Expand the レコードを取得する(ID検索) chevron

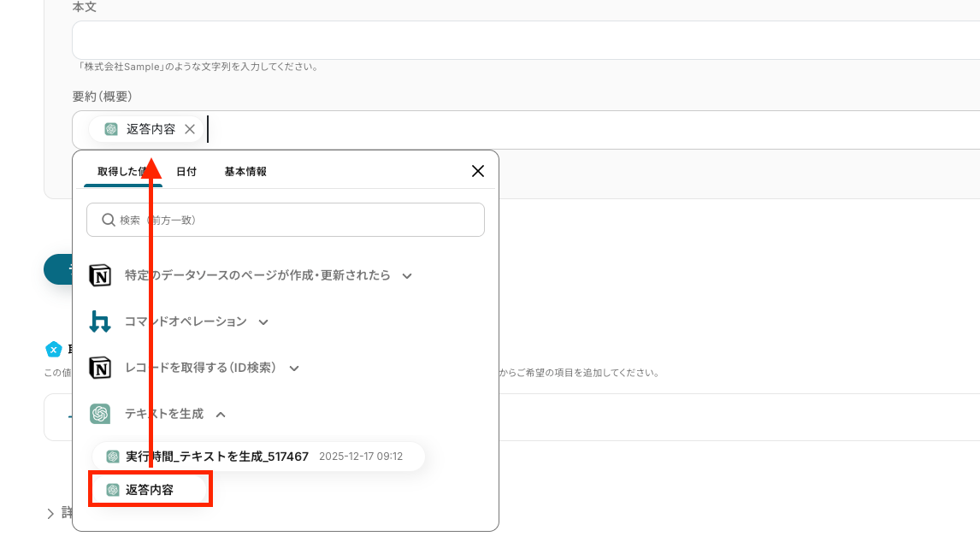click(294, 368)
